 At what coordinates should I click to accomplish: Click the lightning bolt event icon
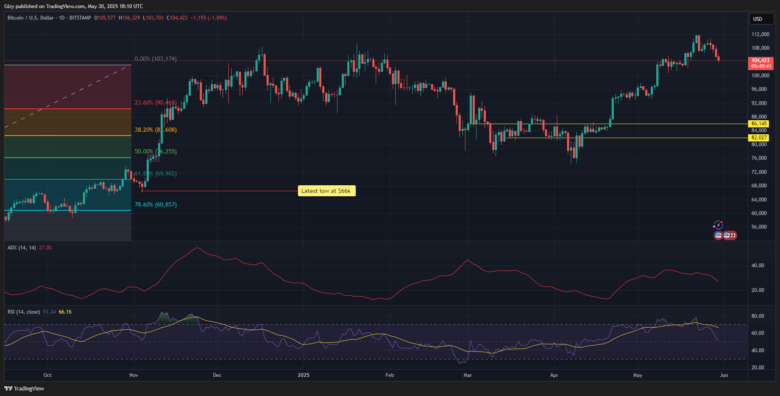(718, 225)
